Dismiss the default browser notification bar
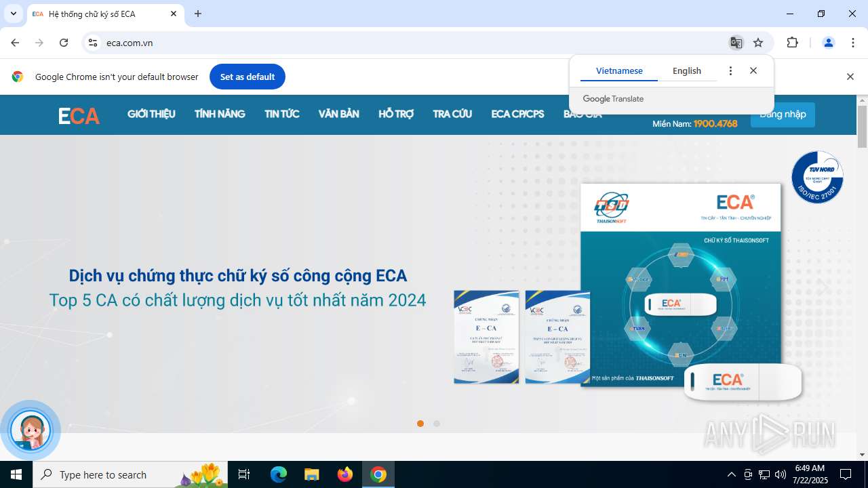This screenshot has width=868, height=488. point(850,77)
